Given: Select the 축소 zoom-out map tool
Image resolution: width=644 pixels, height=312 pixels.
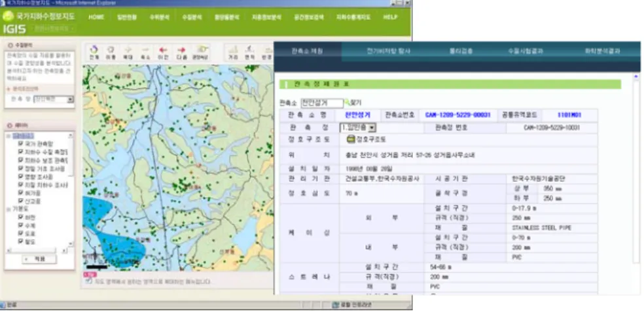Looking at the screenshot, I should pos(145,52).
